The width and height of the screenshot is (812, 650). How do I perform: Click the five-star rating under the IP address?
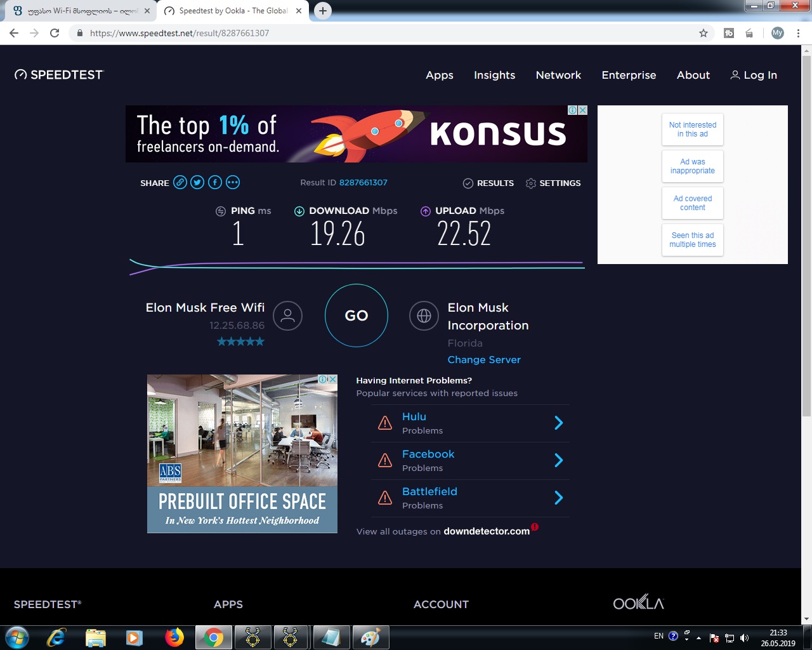point(240,342)
